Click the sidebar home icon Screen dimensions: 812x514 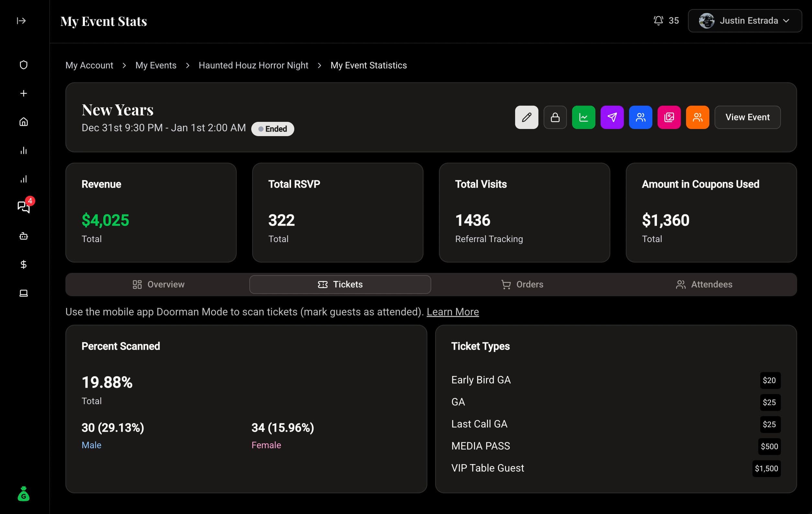(24, 122)
